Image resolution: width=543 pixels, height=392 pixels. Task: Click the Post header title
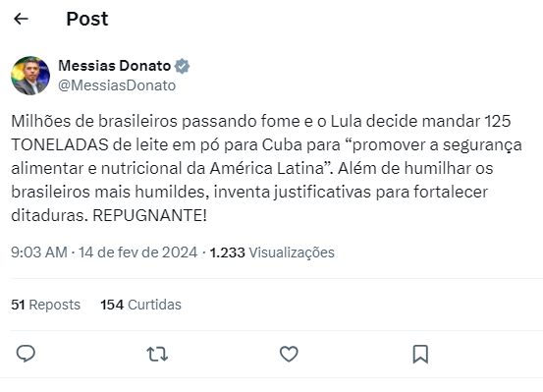pyautogui.click(x=87, y=19)
